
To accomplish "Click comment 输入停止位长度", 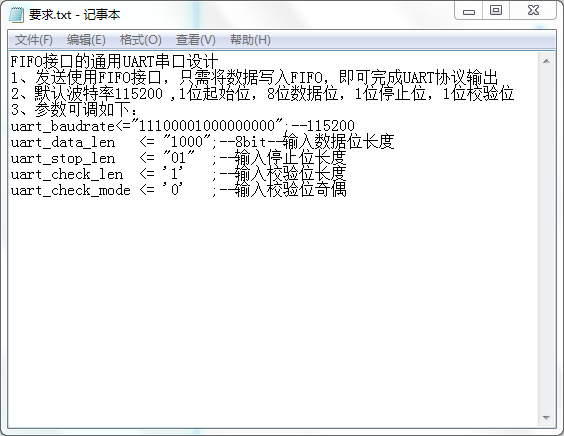I will 291,158.
